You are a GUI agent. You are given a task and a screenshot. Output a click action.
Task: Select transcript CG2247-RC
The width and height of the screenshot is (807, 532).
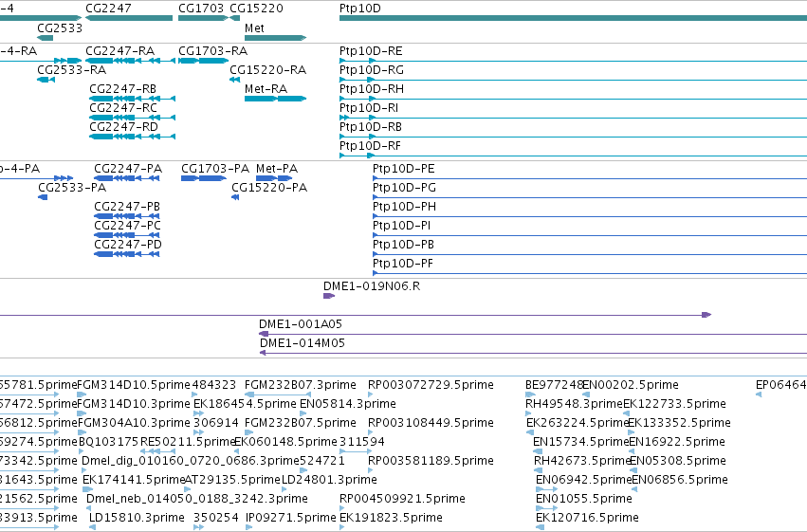[x=132, y=118]
